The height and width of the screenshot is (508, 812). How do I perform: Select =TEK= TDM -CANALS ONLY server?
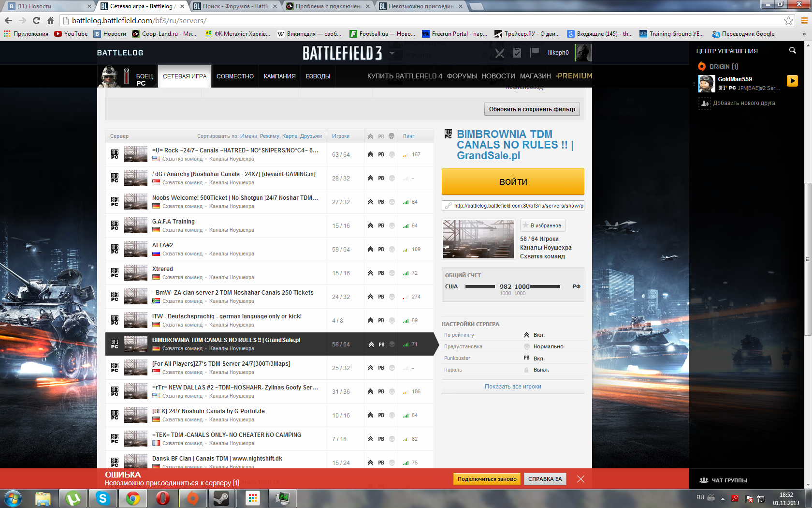tap(269, 439)
